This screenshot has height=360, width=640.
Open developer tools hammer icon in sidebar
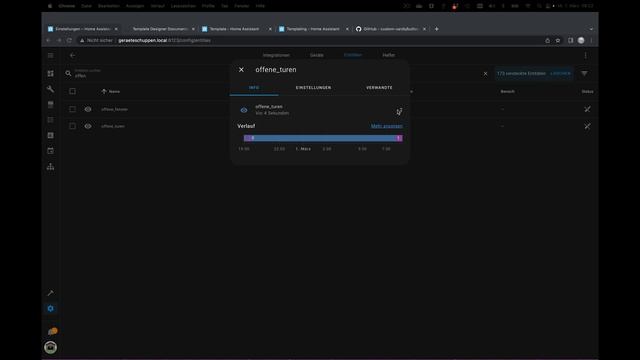51,293
